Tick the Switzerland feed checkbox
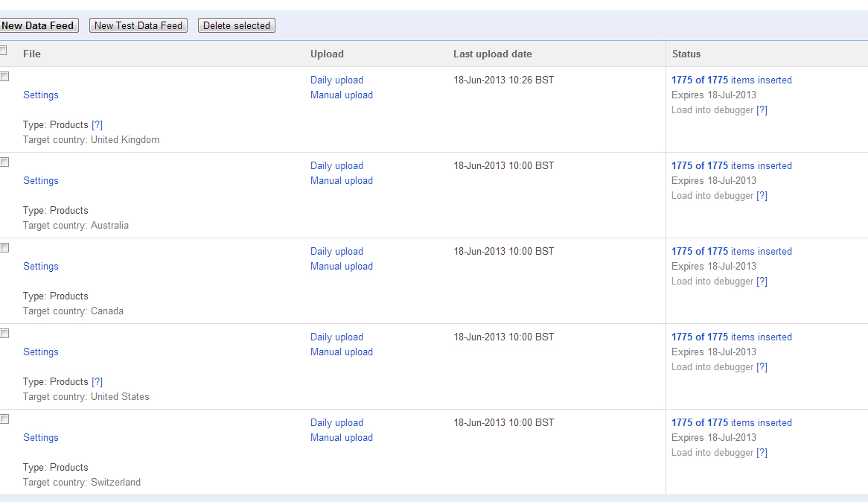Viewport: 868px width, 502px height. click(4, 419)
